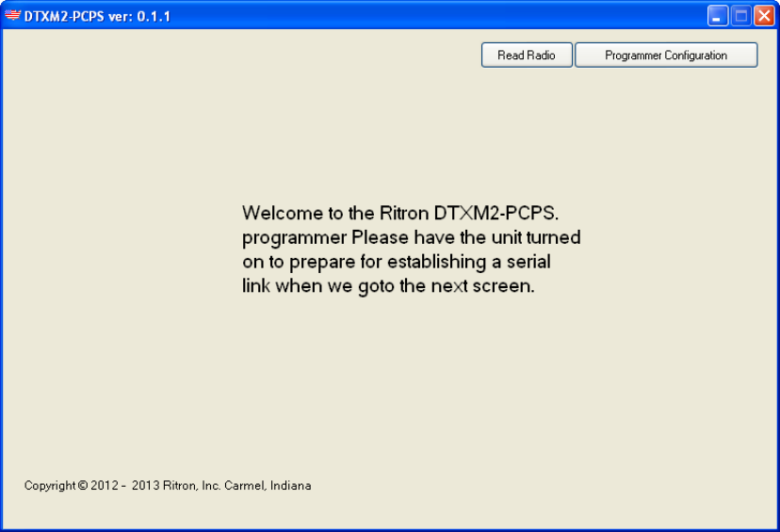Click the copyright Ritron, Inc. Carmel, Indiana text

[x=168, y=485]
